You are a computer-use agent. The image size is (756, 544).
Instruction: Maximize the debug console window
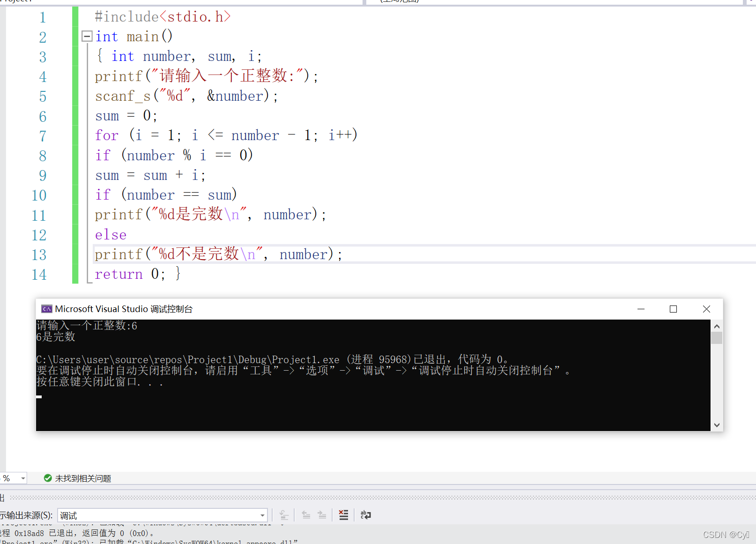[674, 309]
